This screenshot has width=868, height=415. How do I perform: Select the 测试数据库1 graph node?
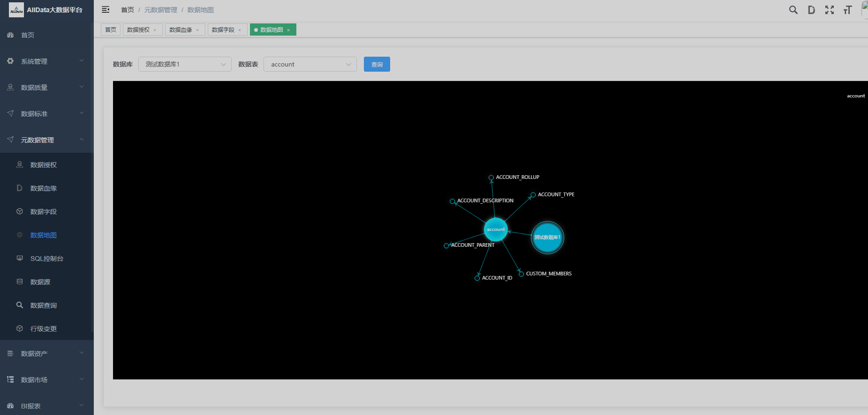click(x=547, y=237)
